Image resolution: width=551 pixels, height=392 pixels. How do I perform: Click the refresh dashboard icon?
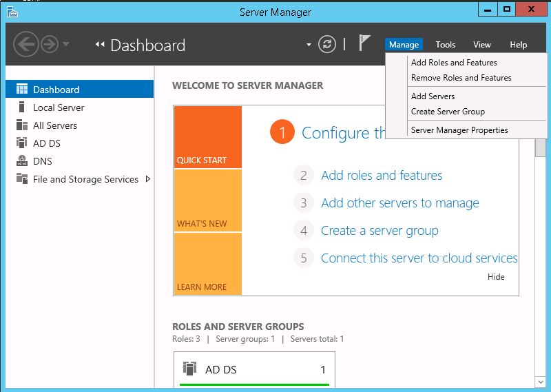pos(326,44)
